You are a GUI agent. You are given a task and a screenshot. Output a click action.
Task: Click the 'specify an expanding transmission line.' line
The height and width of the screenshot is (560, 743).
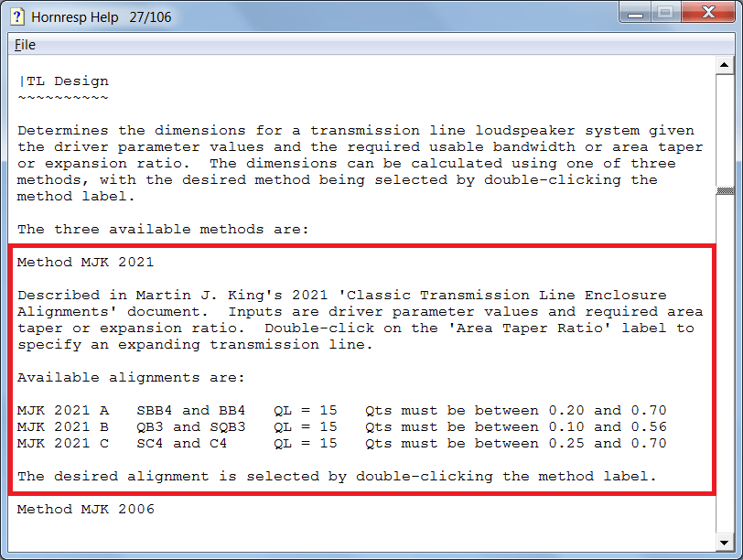195,344
